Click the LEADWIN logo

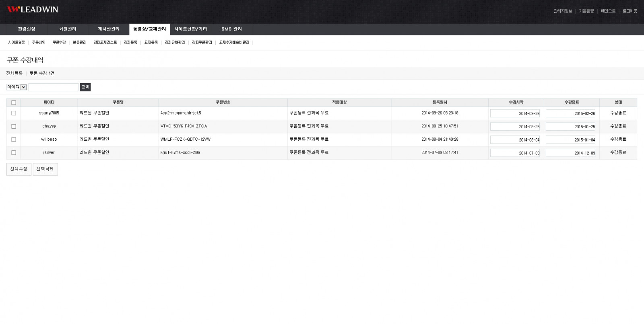33,9
